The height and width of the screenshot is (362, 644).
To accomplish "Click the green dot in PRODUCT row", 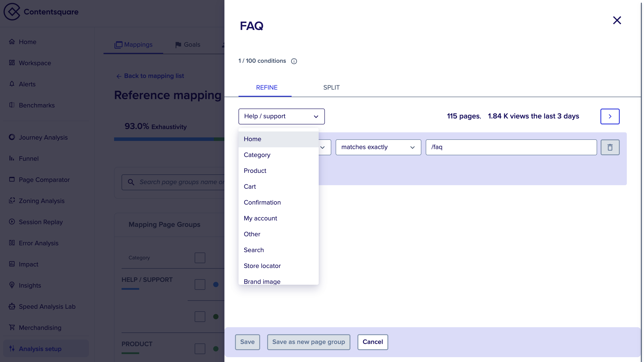I will (x=216, y=349).
